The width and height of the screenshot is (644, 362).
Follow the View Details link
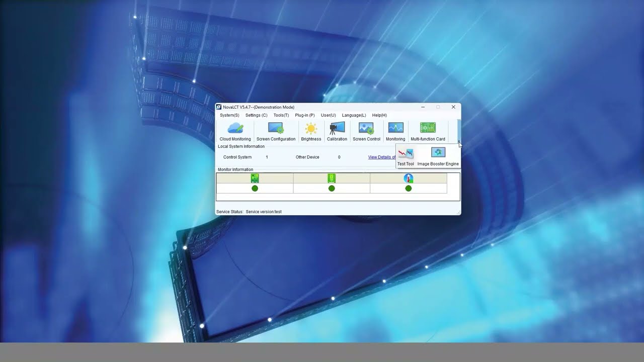click(x=382, y=157)
